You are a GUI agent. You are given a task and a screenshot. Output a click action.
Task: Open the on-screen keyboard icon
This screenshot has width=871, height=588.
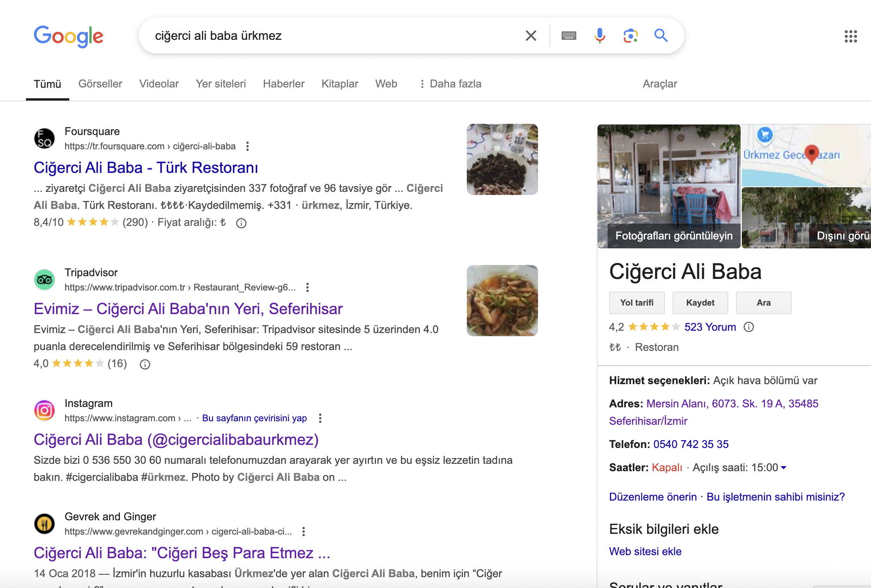(569, 36)
